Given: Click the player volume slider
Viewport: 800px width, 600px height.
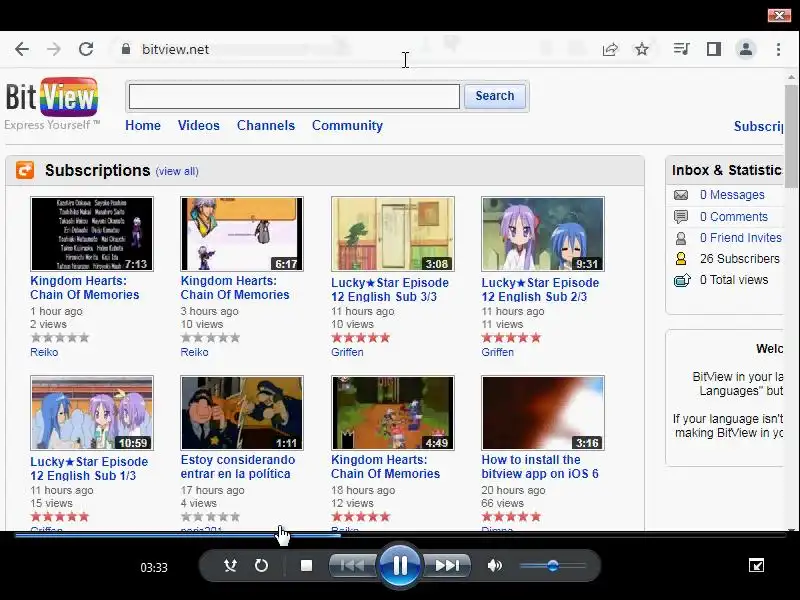Looking at the screenshot, I should [x=553, y=565].
